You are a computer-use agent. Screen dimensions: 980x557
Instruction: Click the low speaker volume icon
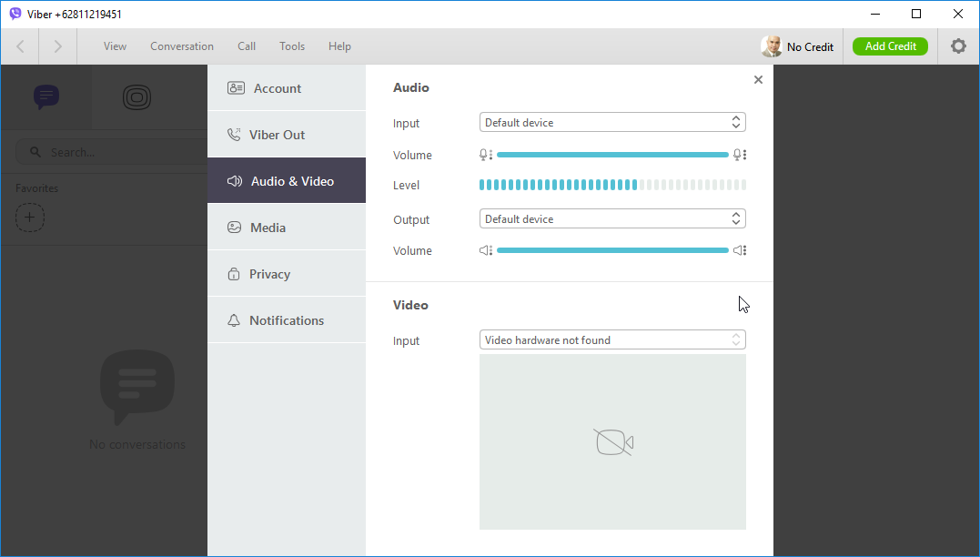pyautogui.click(x=486, y=250)
